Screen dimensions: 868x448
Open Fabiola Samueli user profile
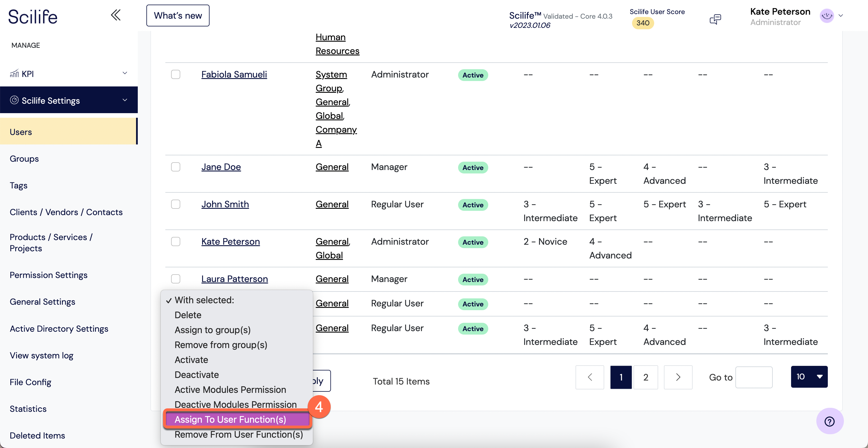tap(234, 74)
